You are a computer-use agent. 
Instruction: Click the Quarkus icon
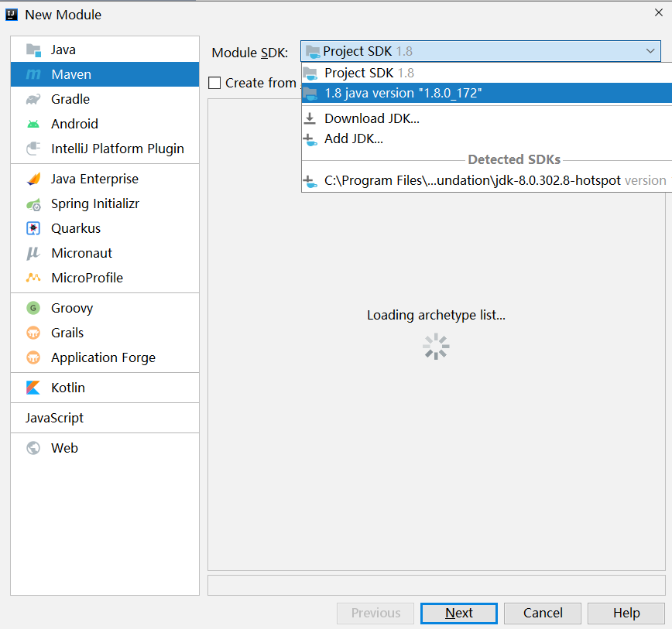[33, 229]
